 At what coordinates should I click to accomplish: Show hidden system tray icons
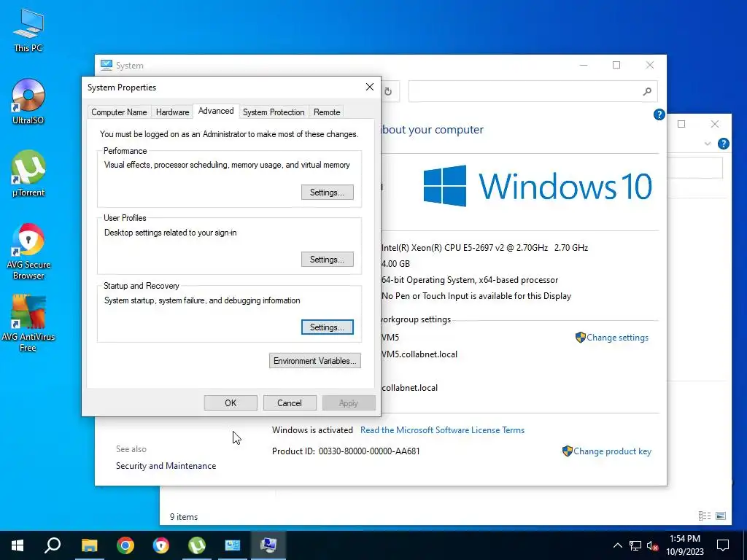(617, 545)
